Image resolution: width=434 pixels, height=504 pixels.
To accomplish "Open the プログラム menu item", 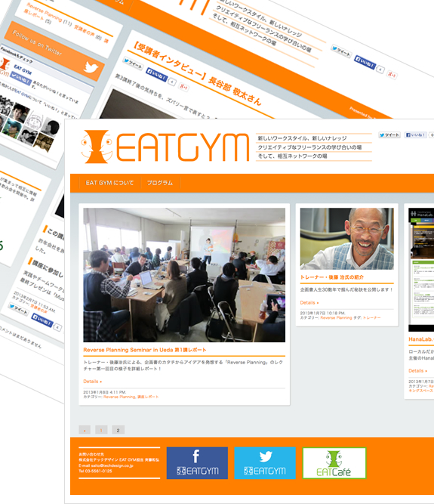I will [160, 183].
